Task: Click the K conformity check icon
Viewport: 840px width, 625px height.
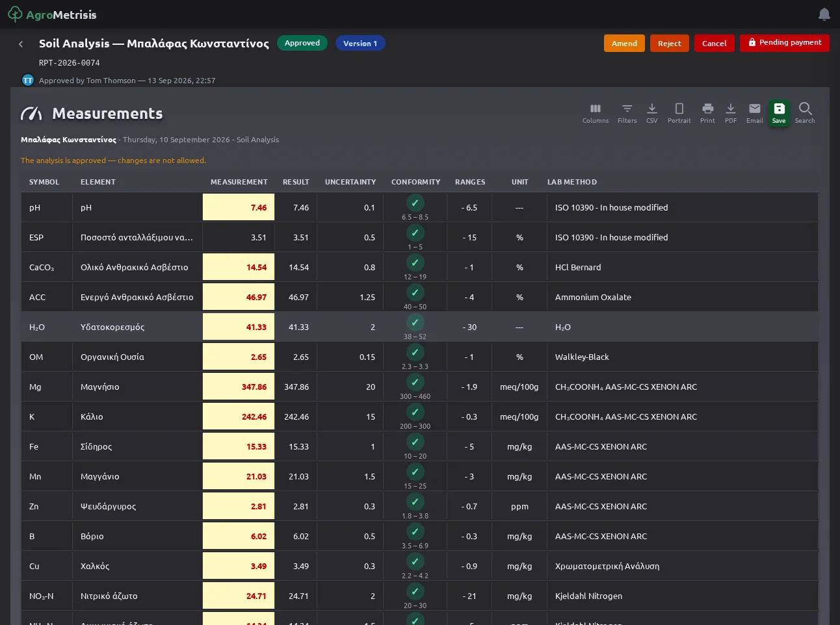Action: (415, 412)
